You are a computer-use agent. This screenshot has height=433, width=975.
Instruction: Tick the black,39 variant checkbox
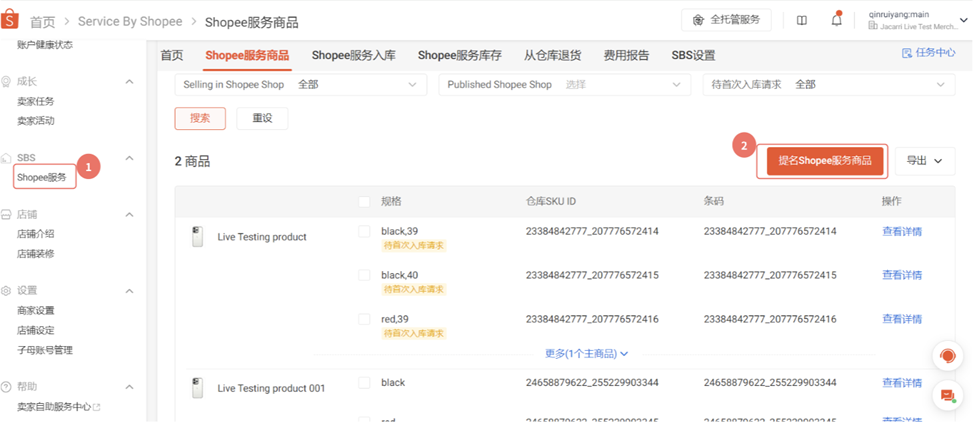[x=365, y=231]
